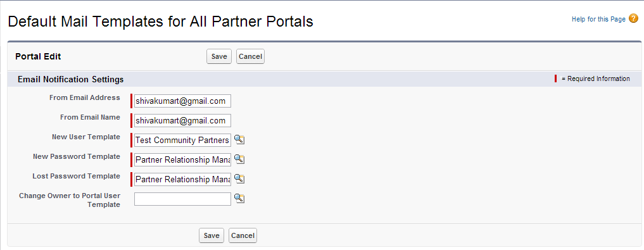Open lookup for Lost Password Template
The height and width of the screenshot is (250, 644).
click(x=239, y=179)
